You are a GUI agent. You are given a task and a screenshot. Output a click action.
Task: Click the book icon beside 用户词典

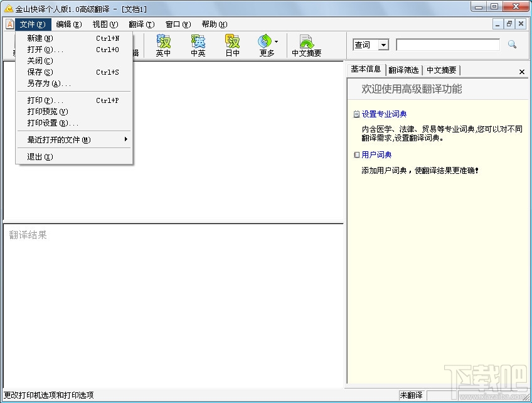click(x=356, y=155)
